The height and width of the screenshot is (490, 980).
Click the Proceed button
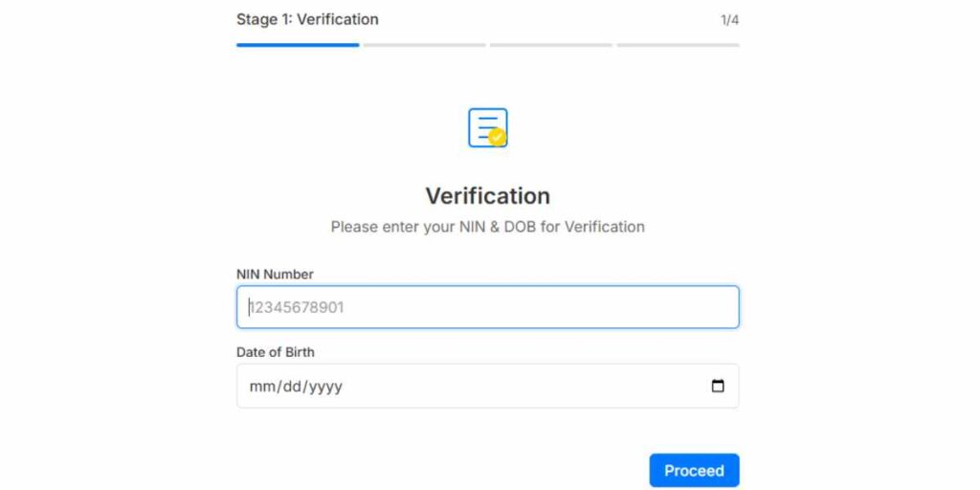pos(695,471)
